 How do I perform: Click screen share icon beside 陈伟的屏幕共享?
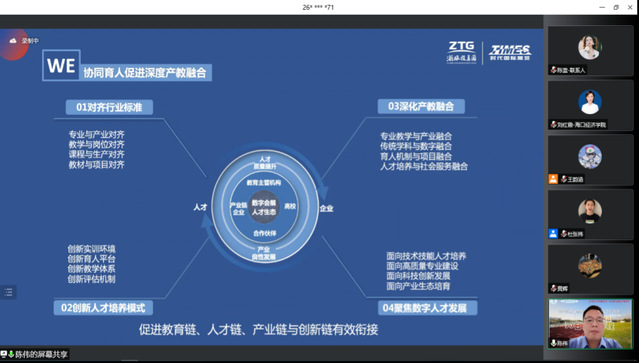pyautogui.click(x=4, y=354)
